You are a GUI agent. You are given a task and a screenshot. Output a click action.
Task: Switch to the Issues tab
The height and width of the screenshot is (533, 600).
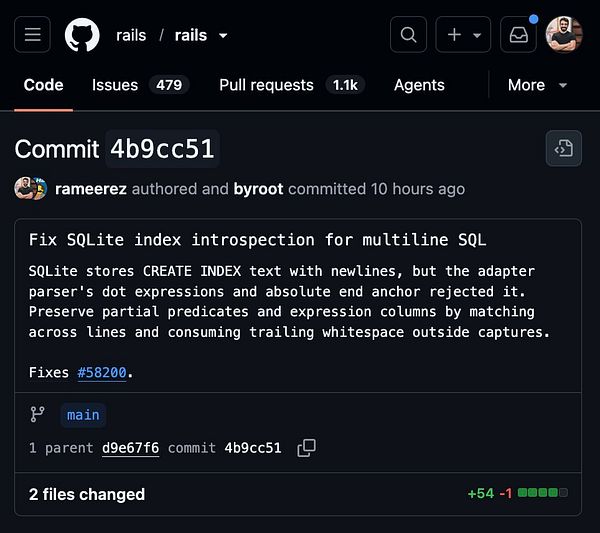[x=140, y=85]
